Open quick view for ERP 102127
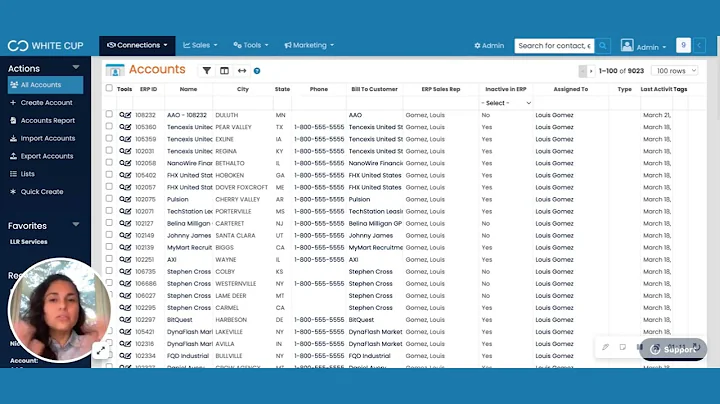 pos(122,223)
